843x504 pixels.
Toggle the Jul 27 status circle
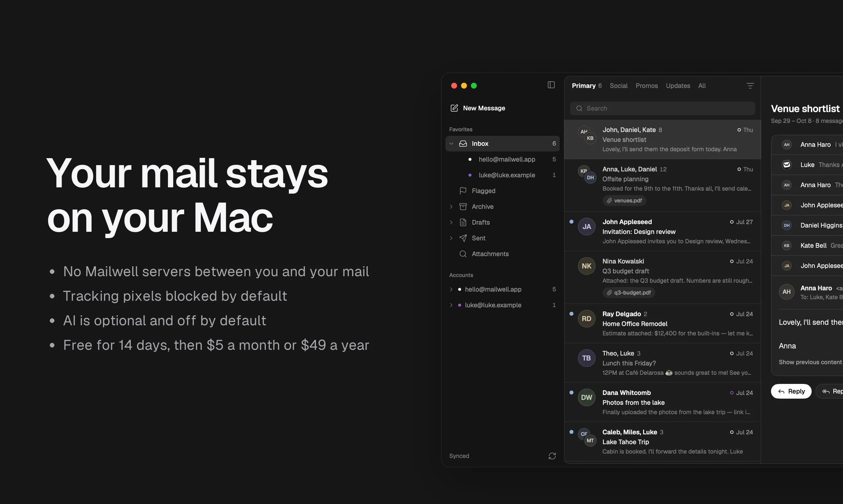point(731,222)
